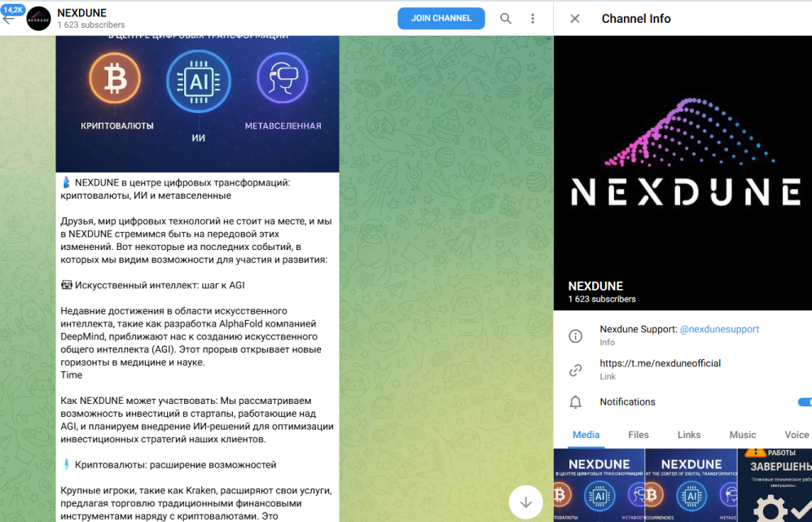Image resolution: width=812 pixels, height=522 pixels.
Task: Click the 'Nexdune Support:' info text
Action: click(x=639, y=329)
